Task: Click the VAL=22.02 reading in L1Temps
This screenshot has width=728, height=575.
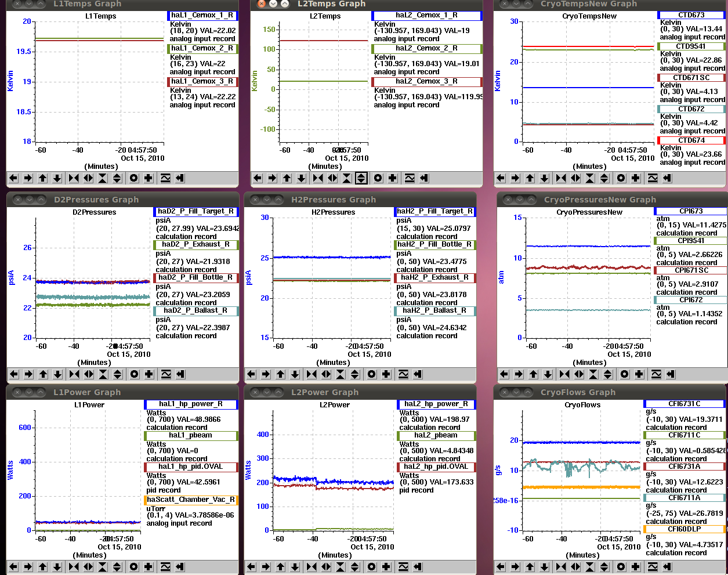Action: (218, 31)
